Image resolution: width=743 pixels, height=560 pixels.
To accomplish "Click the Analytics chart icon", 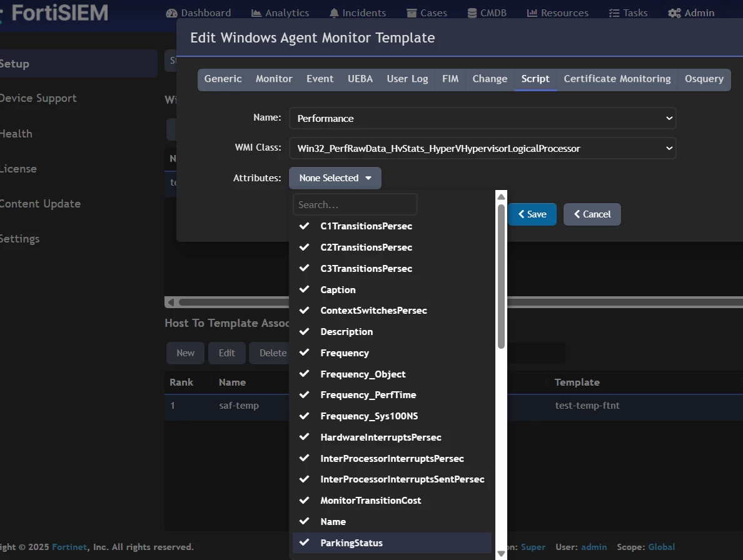I will (256, 13).
